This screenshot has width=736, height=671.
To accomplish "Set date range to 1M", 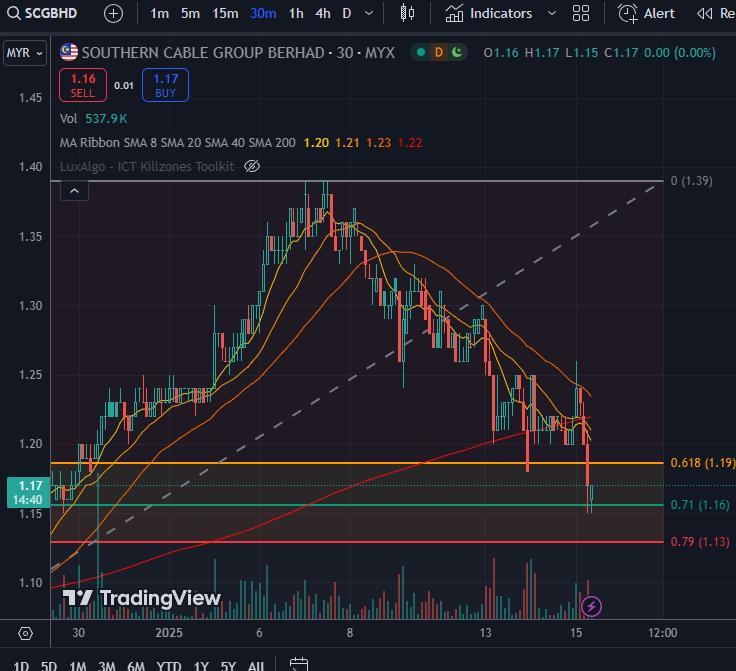I will [x=77, y=666].
